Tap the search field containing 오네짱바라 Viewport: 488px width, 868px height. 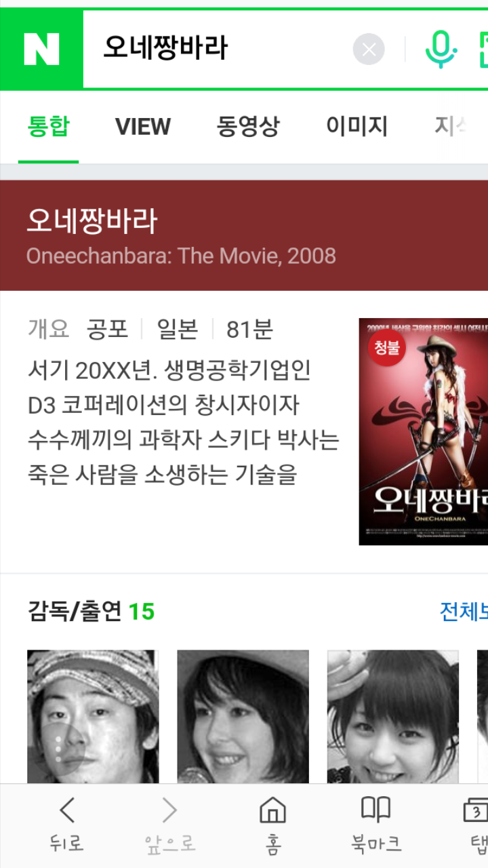click(x=224, y=49)
